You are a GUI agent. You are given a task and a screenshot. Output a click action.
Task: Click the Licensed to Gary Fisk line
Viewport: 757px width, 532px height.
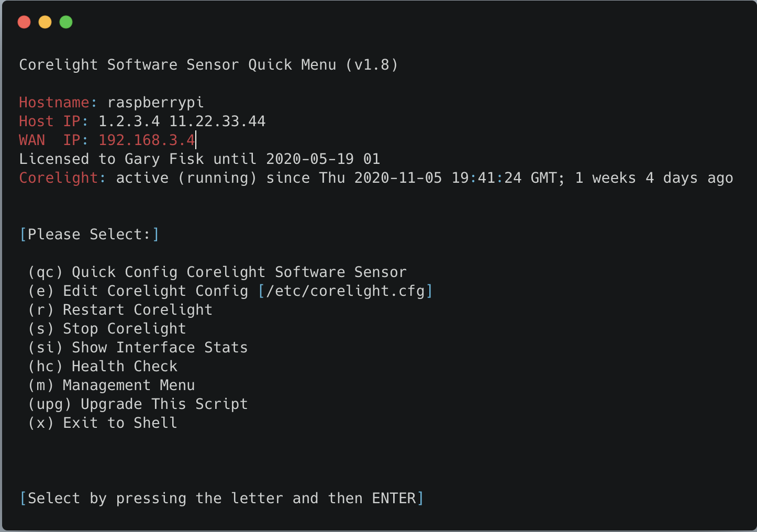click(x=199, y=159)
